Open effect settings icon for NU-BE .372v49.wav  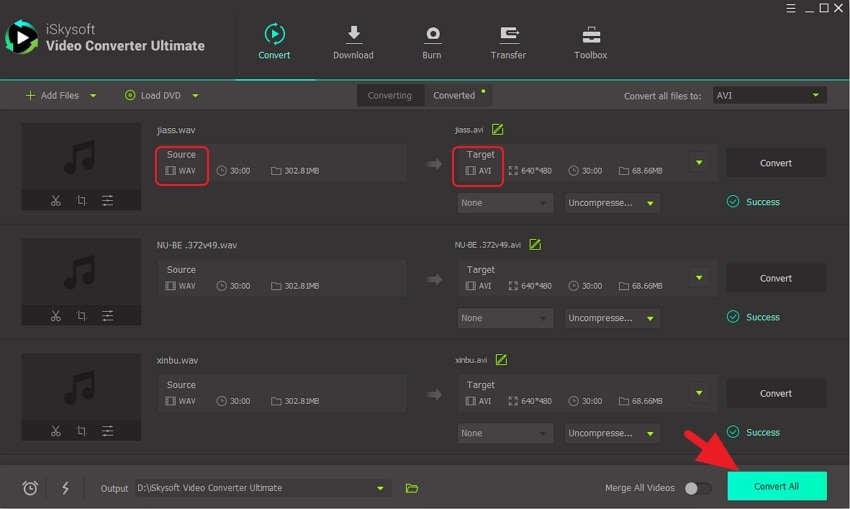(108, 315)
